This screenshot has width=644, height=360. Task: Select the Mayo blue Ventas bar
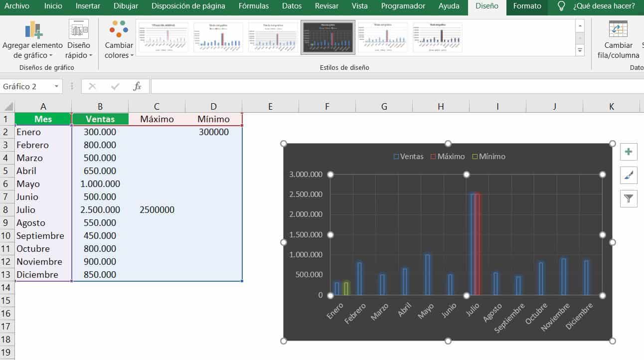tap(428, 275)
